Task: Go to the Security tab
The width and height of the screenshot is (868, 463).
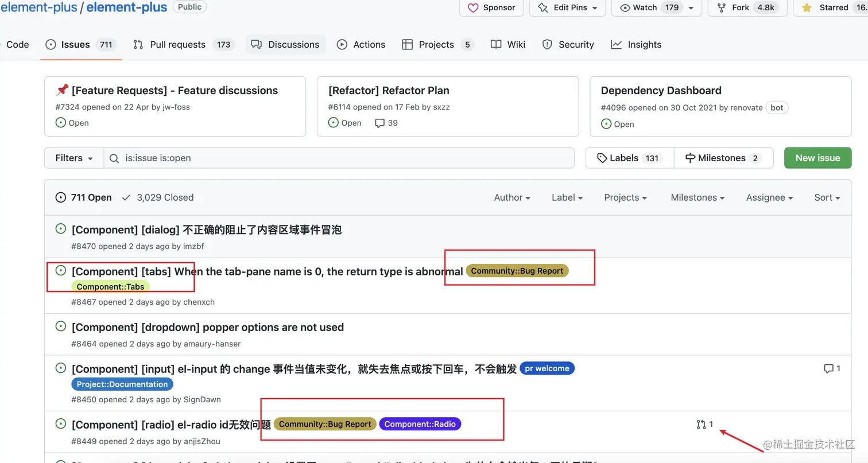Action: [x=568, y=44]
